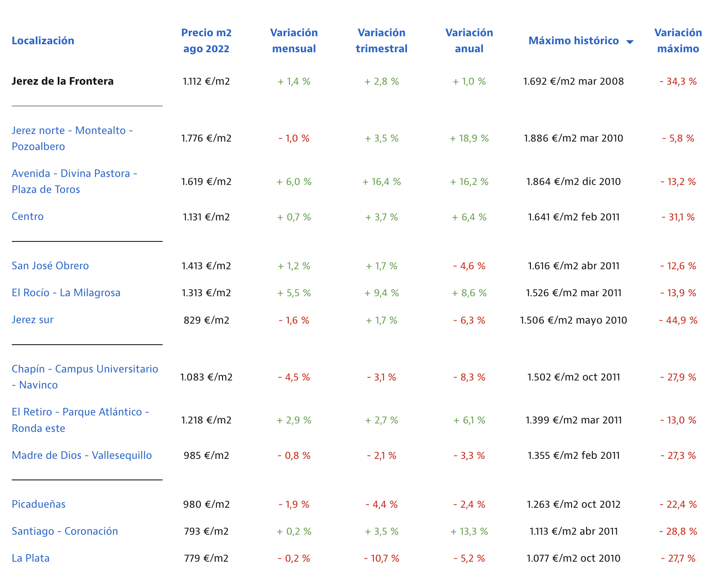The width and height of the screenshot is (728, 584).
Task: Sort by Precio m2 ago 2022 header
Action: 206,40
